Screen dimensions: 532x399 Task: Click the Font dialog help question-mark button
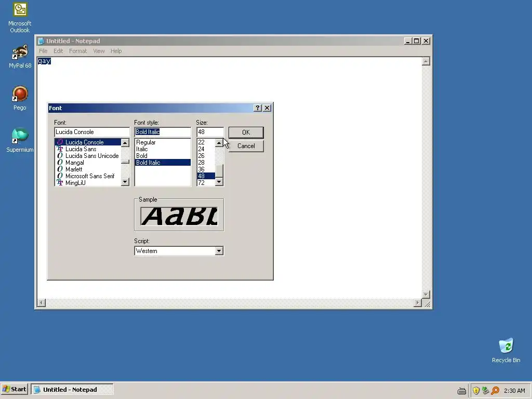[258, 108]
